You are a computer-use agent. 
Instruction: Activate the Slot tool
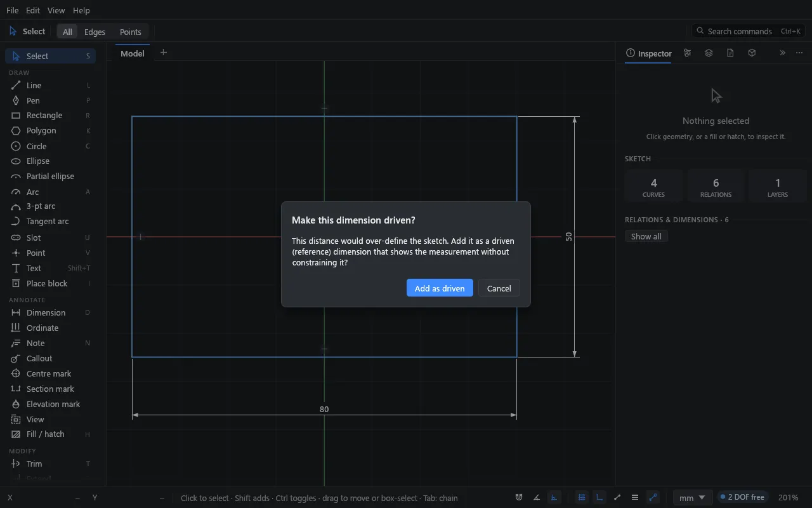pyautogui.click(x=50, y=237)
